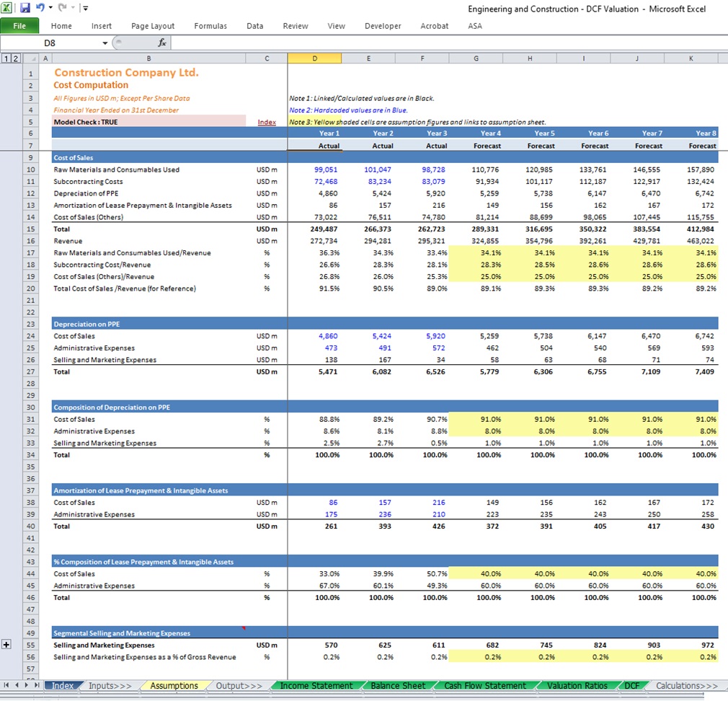Switch to the Calculations>>> sheet tab
Screen dimensions: 728x701
coord(687,686)
